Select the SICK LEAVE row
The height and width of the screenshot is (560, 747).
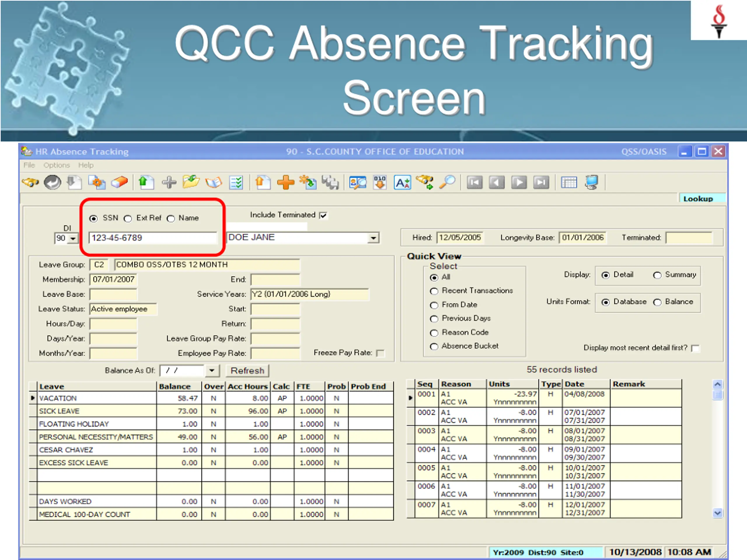pyautogui.click(x=211, y=411)
